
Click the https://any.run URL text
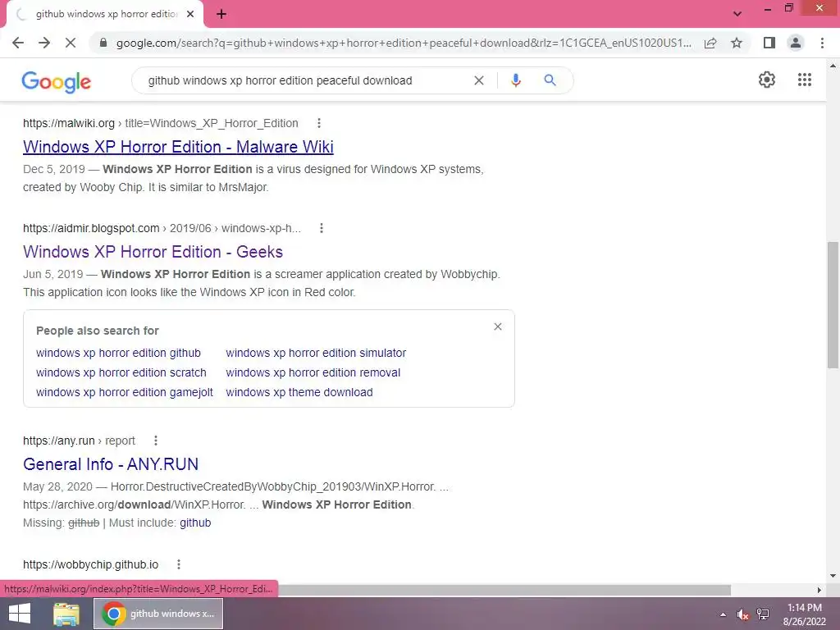[59, 441]
